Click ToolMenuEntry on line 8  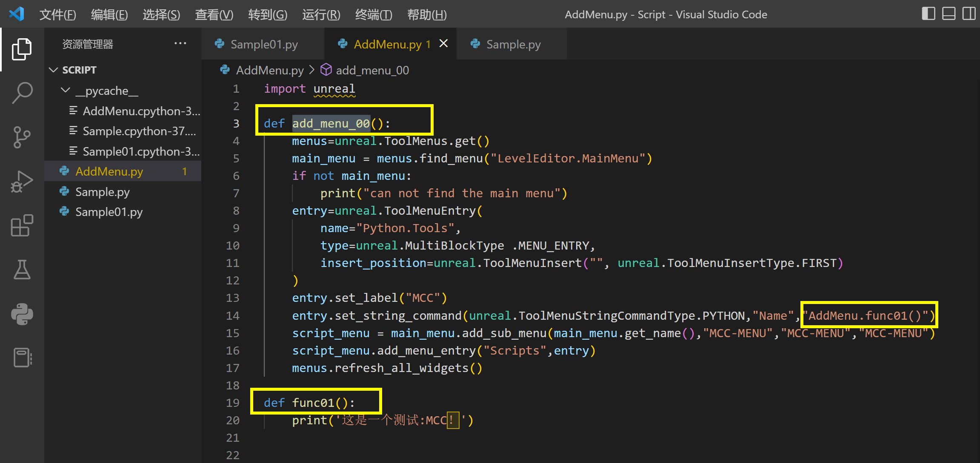[430, 211]
